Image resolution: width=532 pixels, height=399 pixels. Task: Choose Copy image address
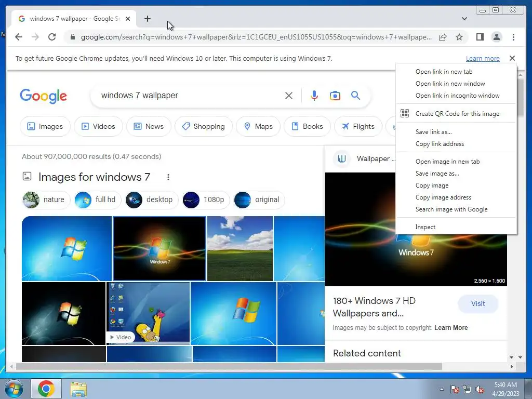[x=456, y=197]
